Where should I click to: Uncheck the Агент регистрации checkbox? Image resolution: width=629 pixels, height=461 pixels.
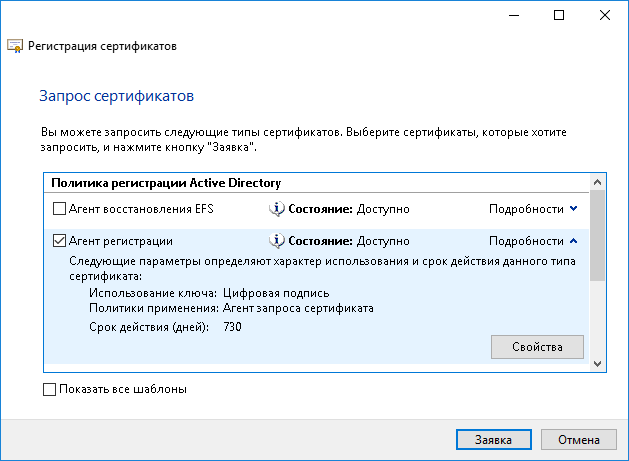pos(59,241)
